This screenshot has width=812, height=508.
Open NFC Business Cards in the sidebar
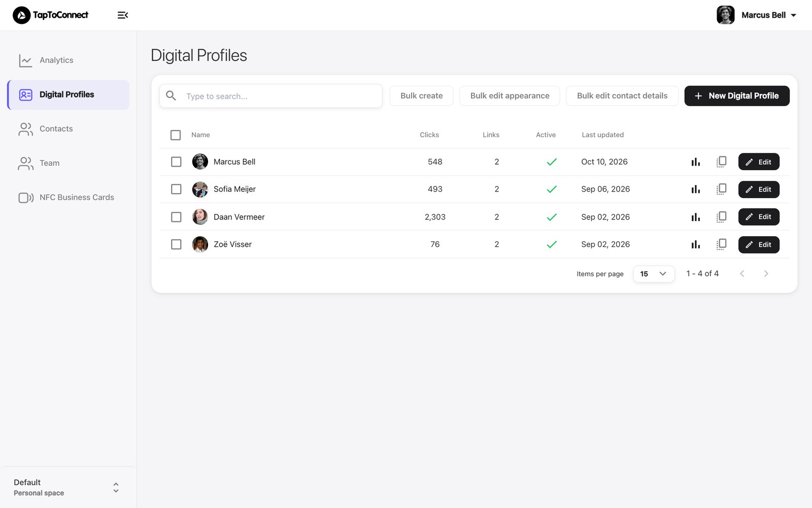[68, 197]
